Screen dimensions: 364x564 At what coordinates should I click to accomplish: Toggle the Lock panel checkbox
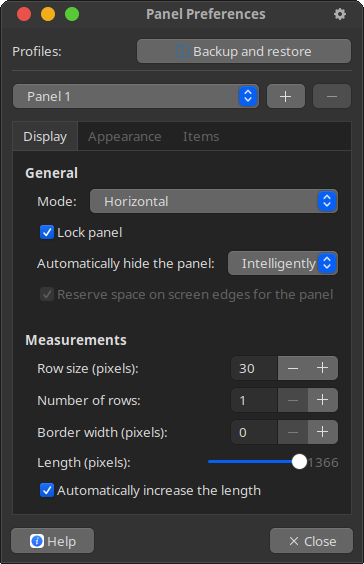pyautogui.click(x=47, y=232)
